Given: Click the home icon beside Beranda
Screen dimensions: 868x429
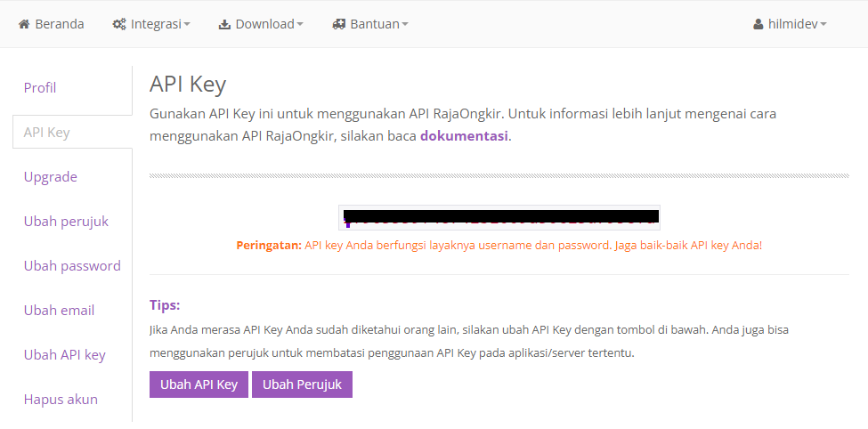Looking at the screenshot, I should click(24, 24).
